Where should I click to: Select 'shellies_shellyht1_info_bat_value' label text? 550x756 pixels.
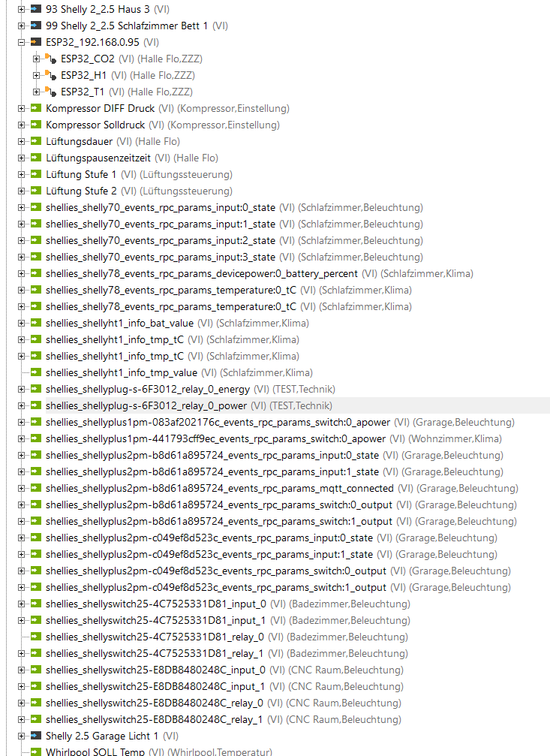coord(119,323)
